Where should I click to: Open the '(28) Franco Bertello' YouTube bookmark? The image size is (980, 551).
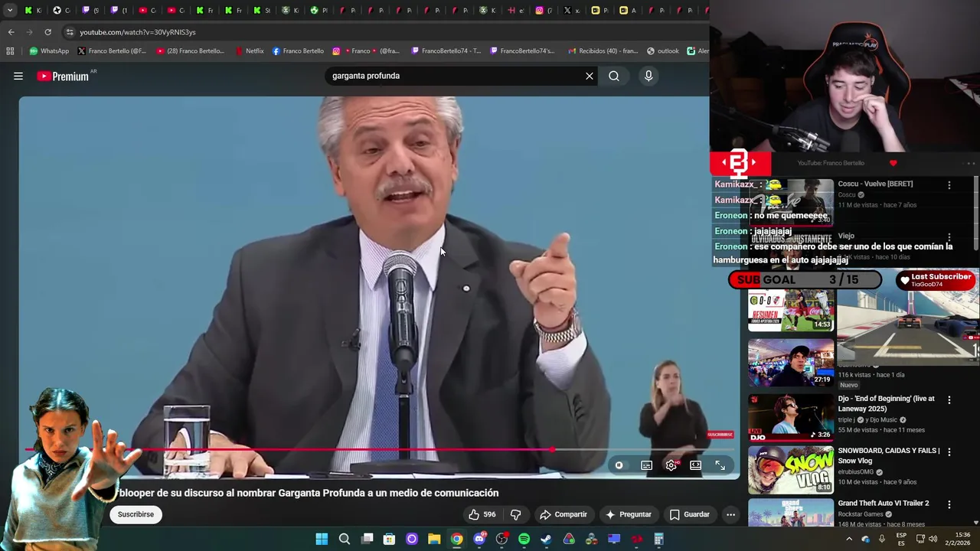(x=191, y=51)
